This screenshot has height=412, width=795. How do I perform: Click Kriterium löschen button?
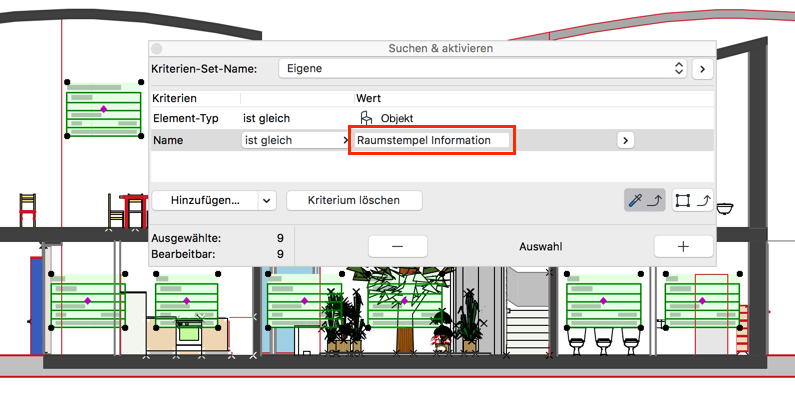pyautogui.click(x=354, y=200)
